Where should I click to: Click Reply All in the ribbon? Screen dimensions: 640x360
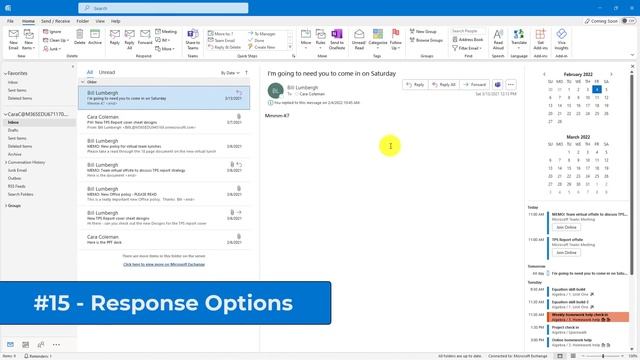click(129, 39)
